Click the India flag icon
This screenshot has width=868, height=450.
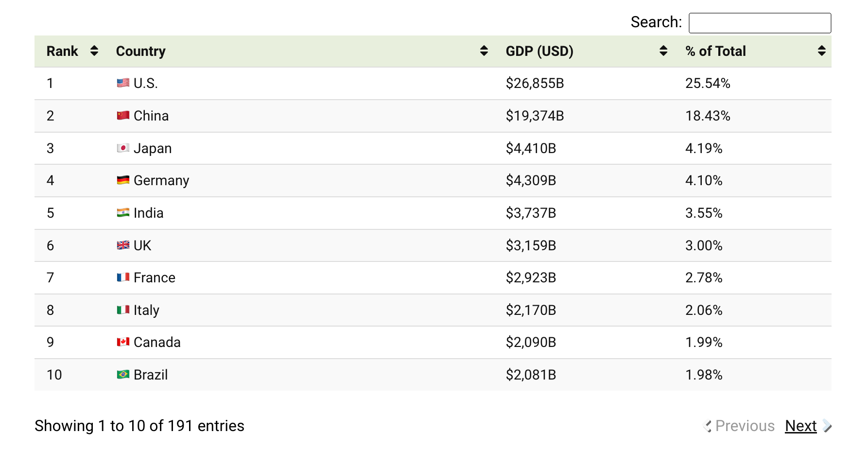(123, 213)
